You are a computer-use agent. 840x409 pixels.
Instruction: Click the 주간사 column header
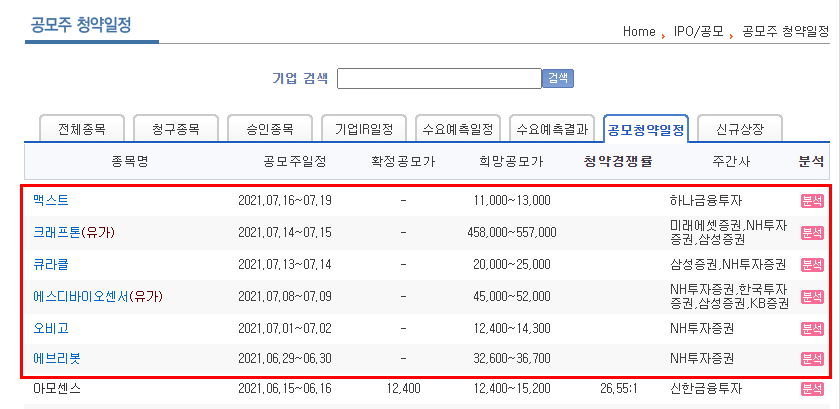731,162
